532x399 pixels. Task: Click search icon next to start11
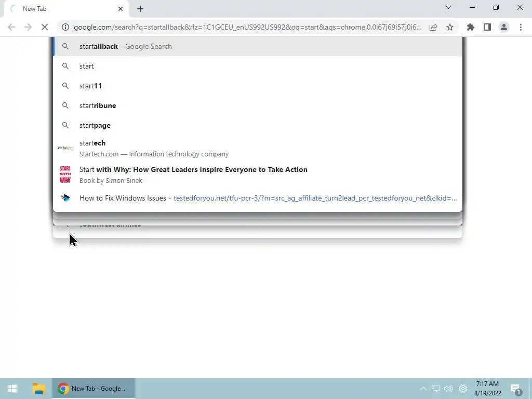(65, 86)
